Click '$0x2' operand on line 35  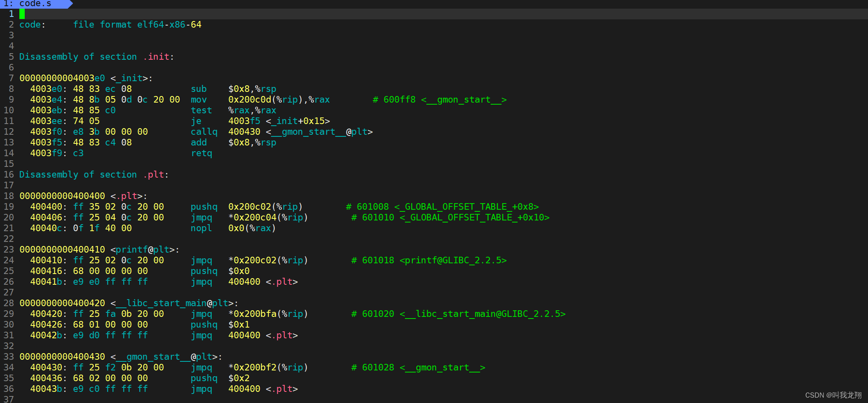click(239, 378)
